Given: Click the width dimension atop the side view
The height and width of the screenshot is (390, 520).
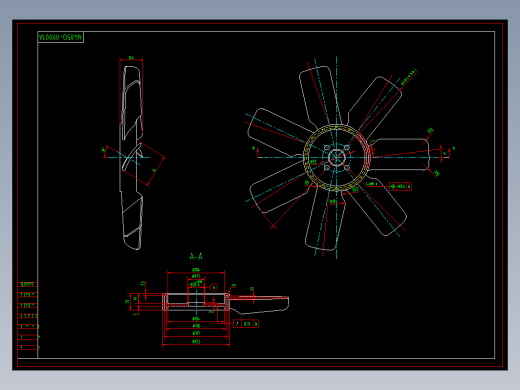Looking at the screenshot, I should click(131, 59).
